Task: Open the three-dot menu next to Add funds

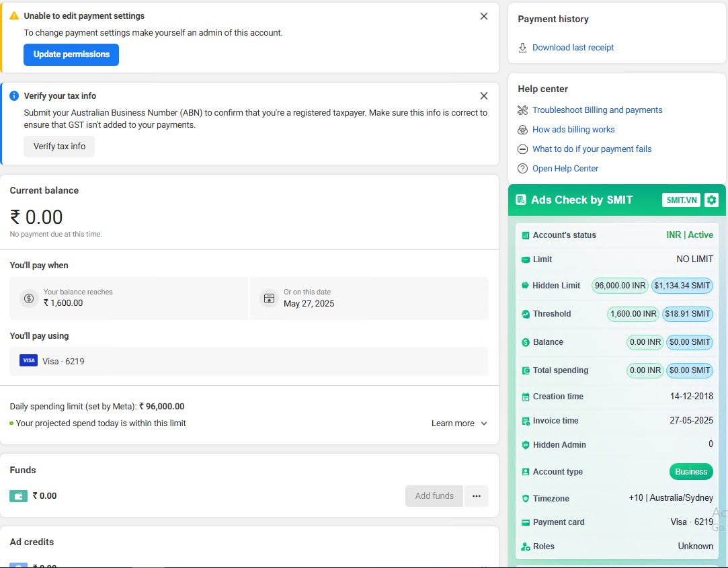Action: coord(477,496)
